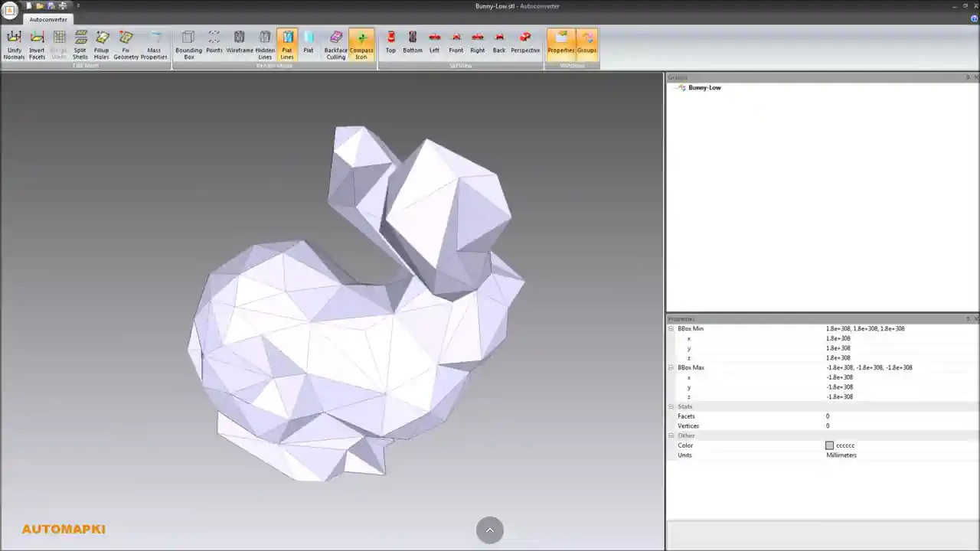Screen dimensions: 980x551
Task: Open the Autoconverter ribbon tab
Action: tap(48, 19)
